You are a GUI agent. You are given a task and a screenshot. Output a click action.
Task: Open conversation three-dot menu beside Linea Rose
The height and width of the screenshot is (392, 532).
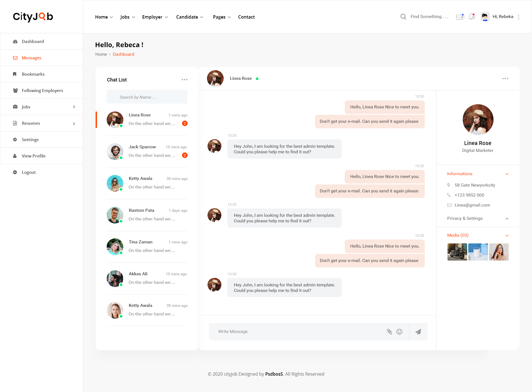[x=505, y=79]
